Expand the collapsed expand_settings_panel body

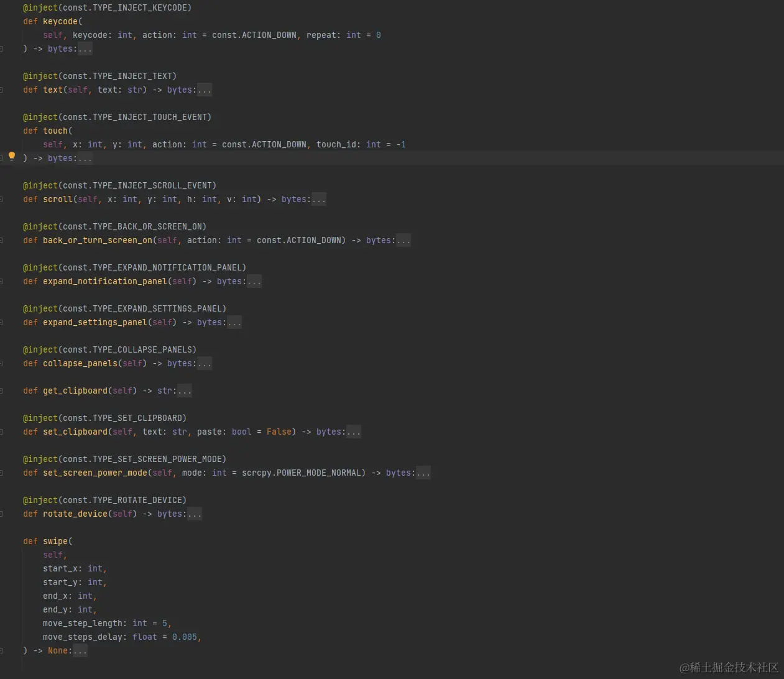click(x=234, y=322)
